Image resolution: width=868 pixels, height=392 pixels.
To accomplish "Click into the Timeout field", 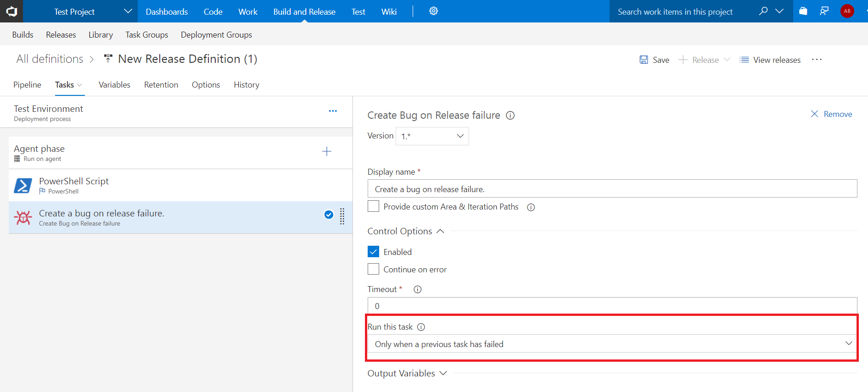I will (612, 306).
